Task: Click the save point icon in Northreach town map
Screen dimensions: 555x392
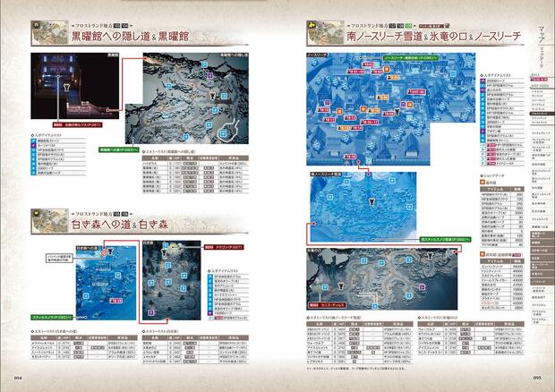Action: pos(397,112)
